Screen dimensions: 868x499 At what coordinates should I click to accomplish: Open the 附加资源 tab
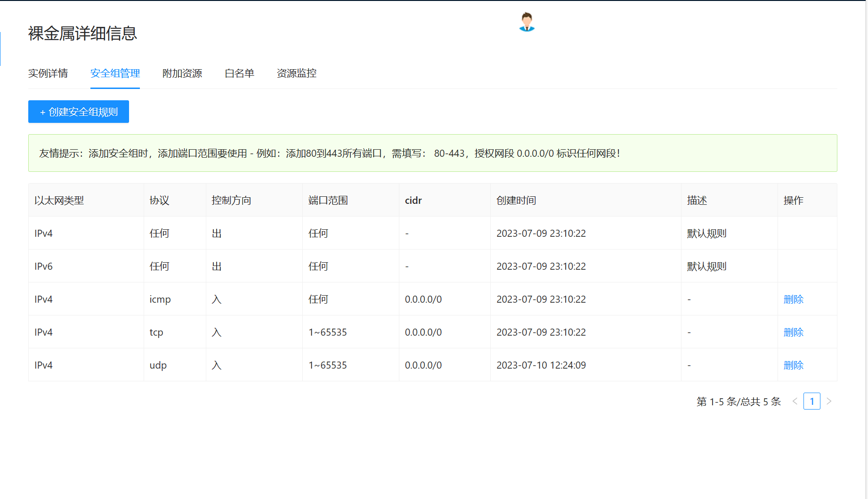pyautogui.click(x=182, y=73)
